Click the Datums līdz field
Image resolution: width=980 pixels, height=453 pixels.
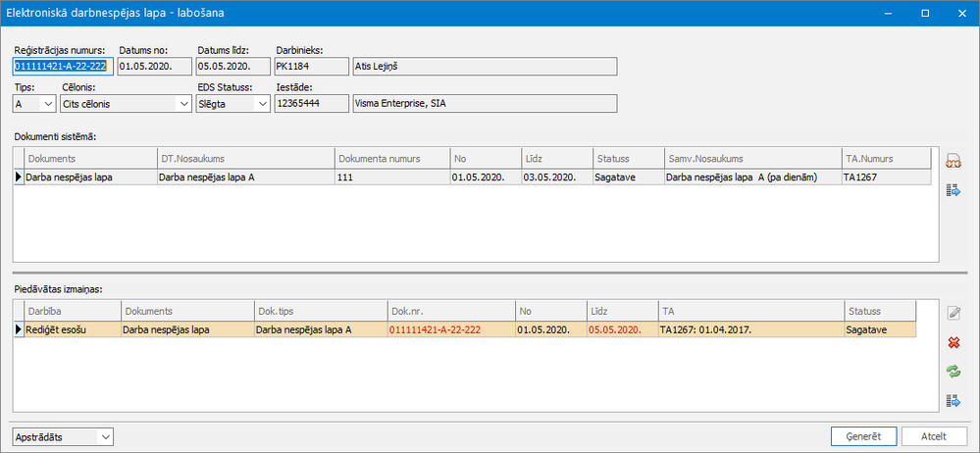tap(232, 67)
